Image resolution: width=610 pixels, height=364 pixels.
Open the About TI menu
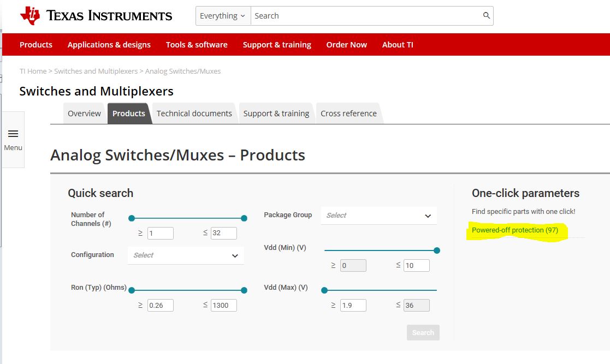click(x=398, y=45)
